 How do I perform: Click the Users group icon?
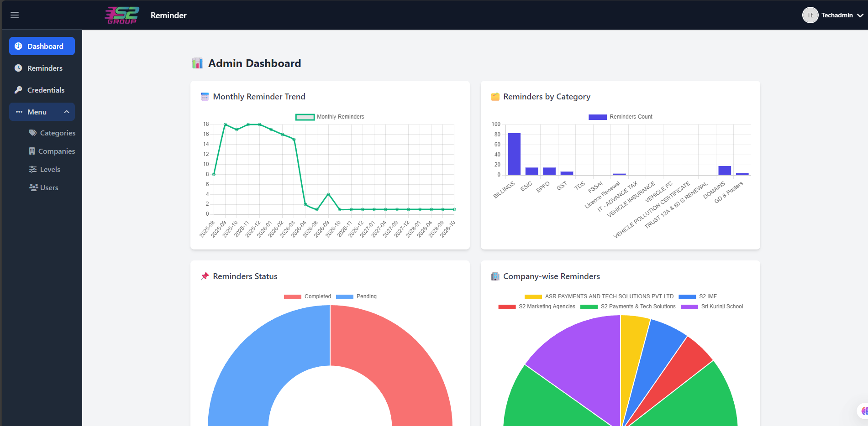click(x=33, y=187)
